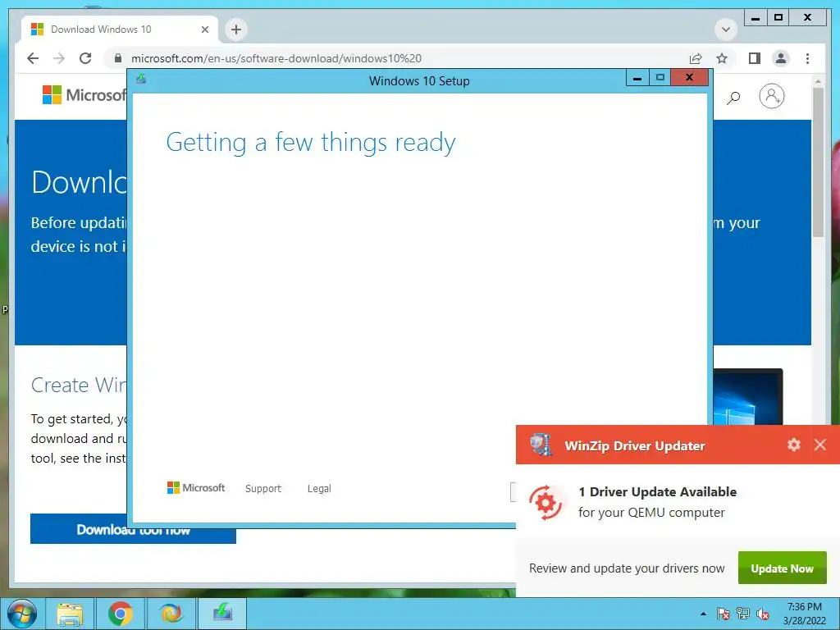Open the Windows Start menu
Screen dimensions: 840x630
[22, 614]
